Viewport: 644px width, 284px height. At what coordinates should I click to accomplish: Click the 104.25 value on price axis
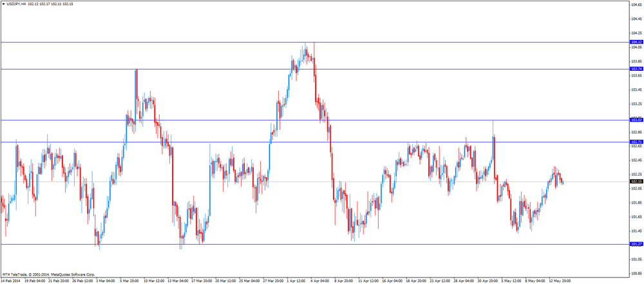pos(637,33)
